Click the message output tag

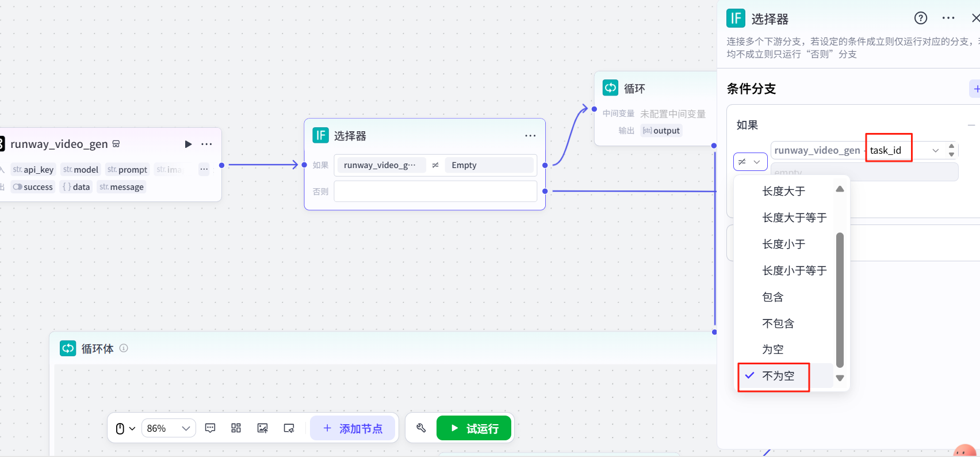(x=121, y=187)
